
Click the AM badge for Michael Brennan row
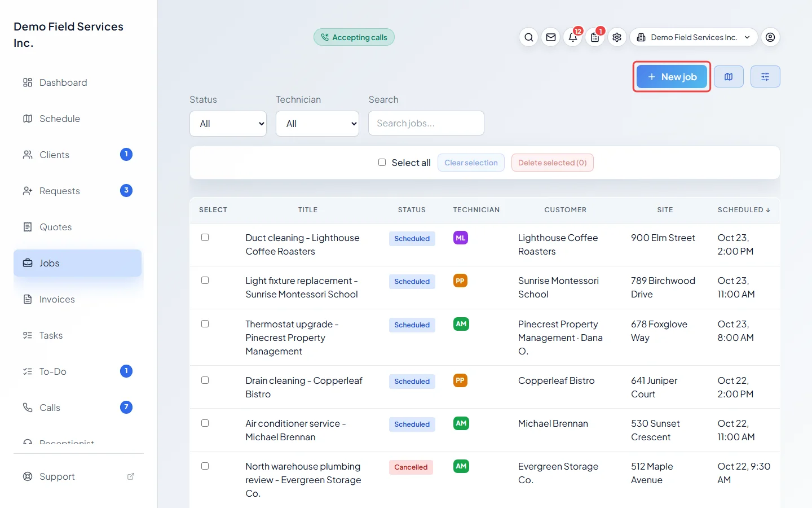(461, 423)
